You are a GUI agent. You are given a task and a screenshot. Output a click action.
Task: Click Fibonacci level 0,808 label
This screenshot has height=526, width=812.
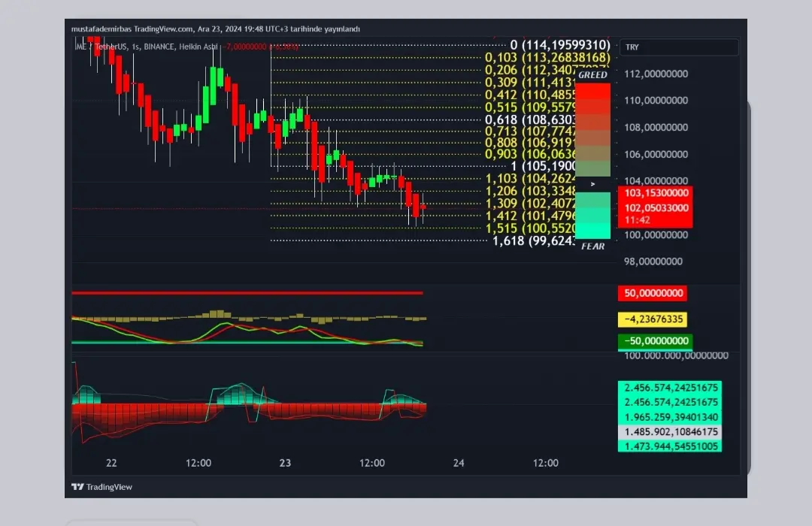click(530, 142)
